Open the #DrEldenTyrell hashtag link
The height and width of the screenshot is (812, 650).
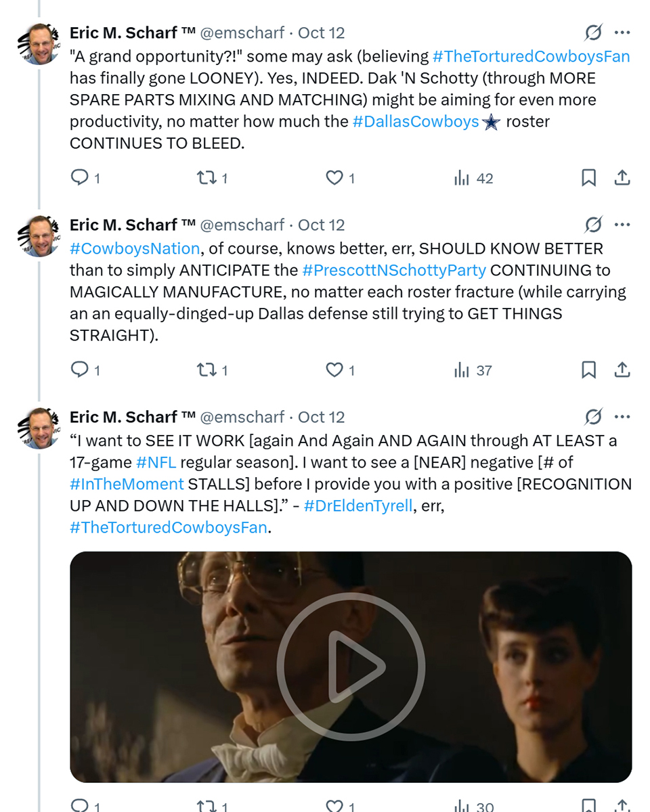tap(357, 506)
